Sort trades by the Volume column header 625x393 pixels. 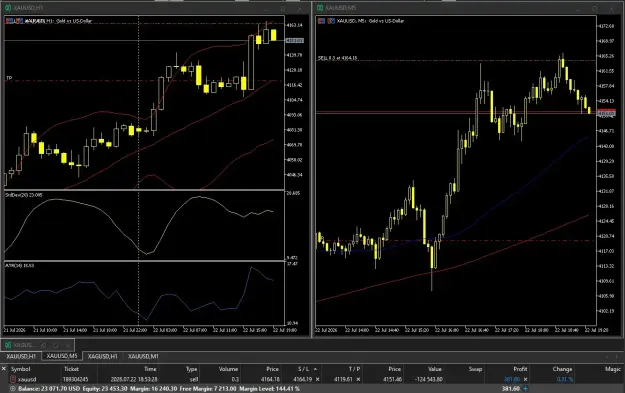(228, 369)
